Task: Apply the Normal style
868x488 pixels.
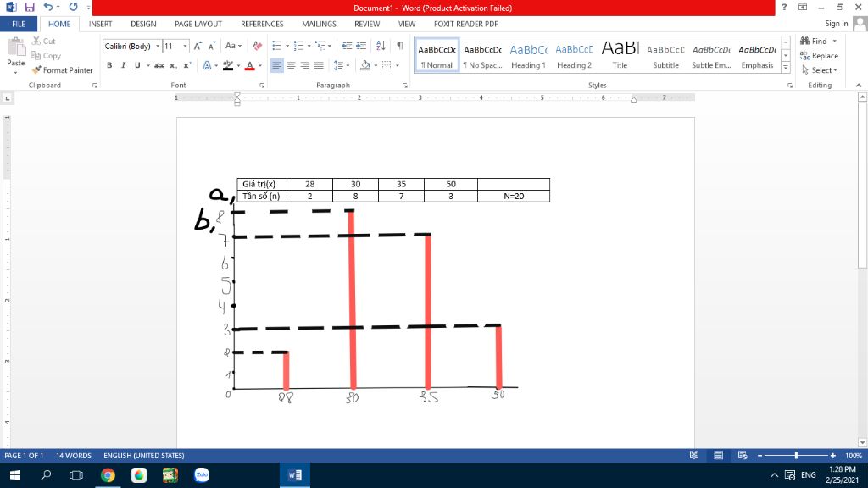Action: [437, 55]
